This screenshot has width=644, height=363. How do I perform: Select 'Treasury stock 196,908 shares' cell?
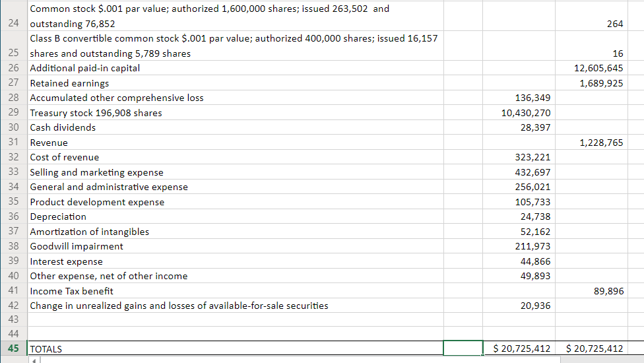(x=236, y=112)
